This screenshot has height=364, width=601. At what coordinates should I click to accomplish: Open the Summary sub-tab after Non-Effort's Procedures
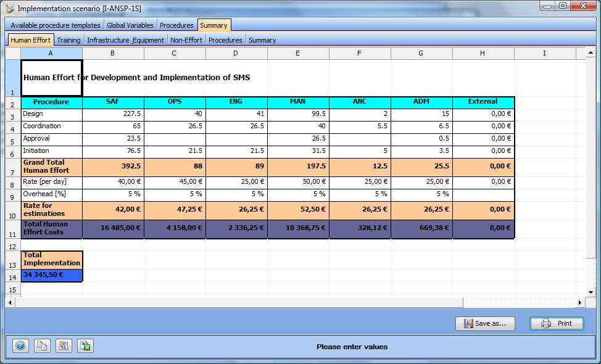point(262,40)
